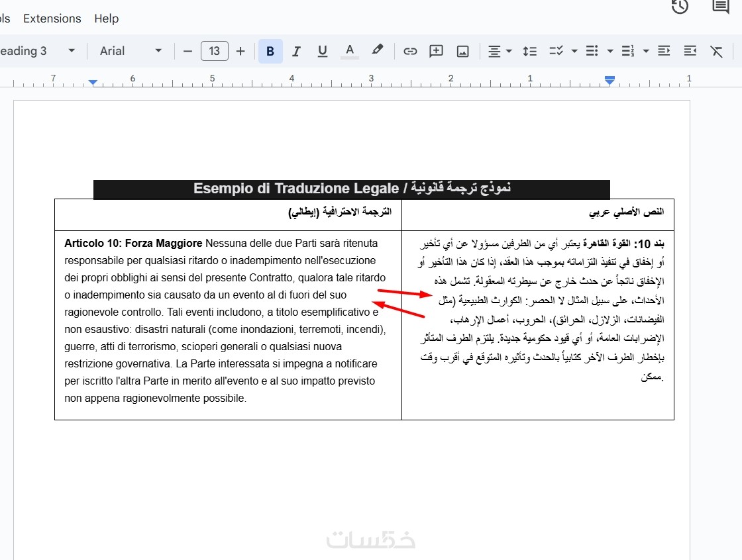Image resolution: width=742 pixels, height=560 pixels.
Task: Click the right blue indent marker on ruler
Action: [x=609, y=80]
